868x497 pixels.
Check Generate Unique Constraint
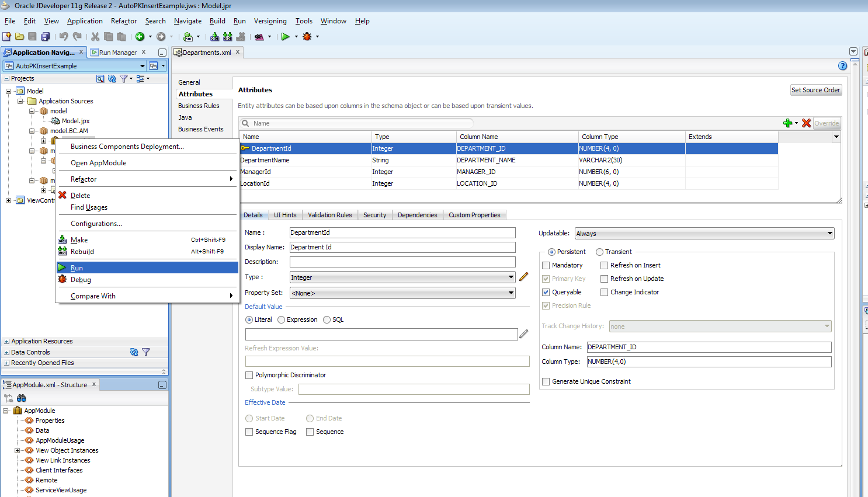(546, 381)
